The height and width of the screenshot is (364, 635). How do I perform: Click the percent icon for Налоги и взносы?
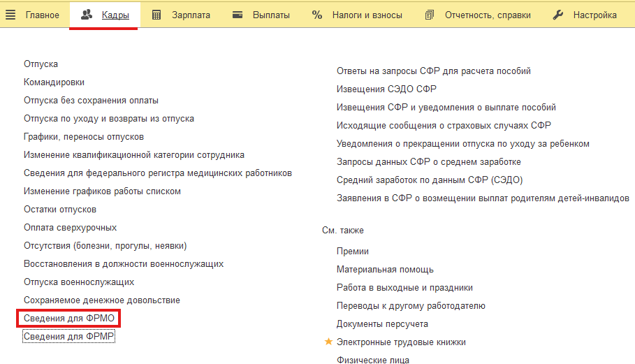coord(317,15)
